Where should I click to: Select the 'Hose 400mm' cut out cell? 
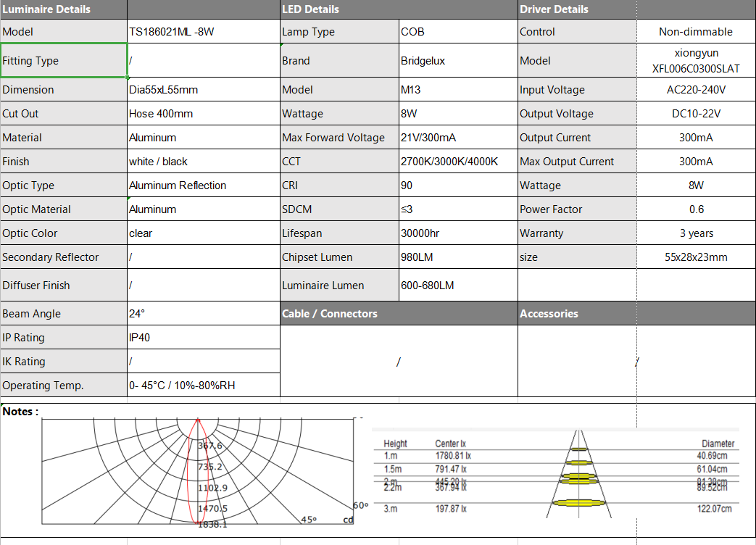[x=204, y=114]
